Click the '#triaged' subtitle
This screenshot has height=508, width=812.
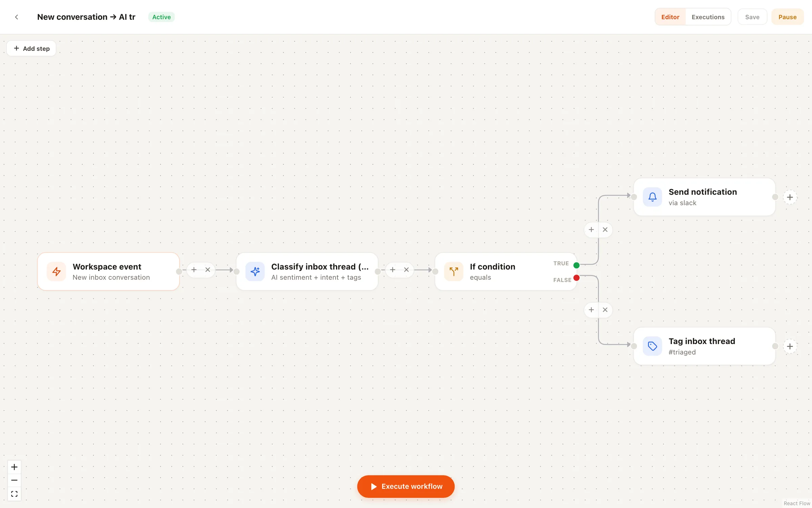(682, 352)
